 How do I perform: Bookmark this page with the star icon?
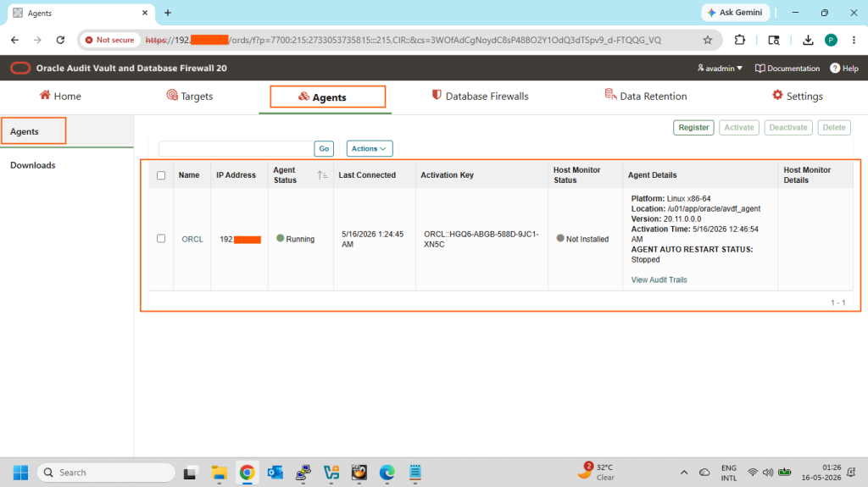coord(708,40)
